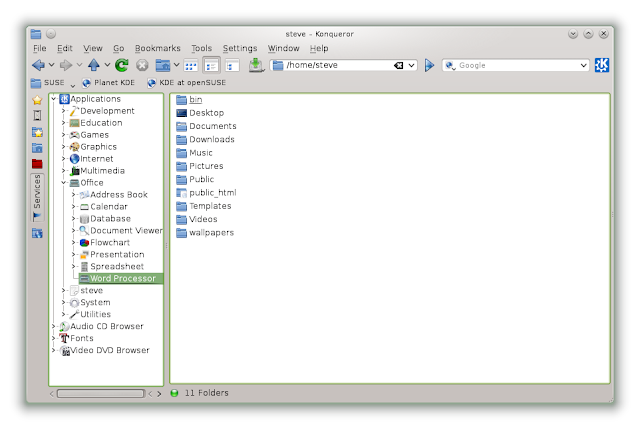
Task: Open forward history dropdown arrow
Action: [x=79, y=65]
